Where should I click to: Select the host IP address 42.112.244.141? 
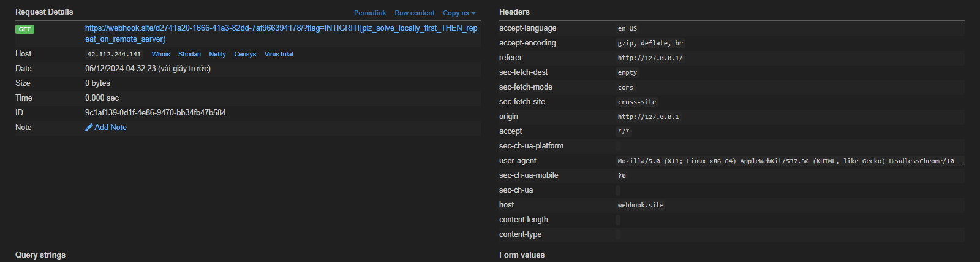coord(114,55)
